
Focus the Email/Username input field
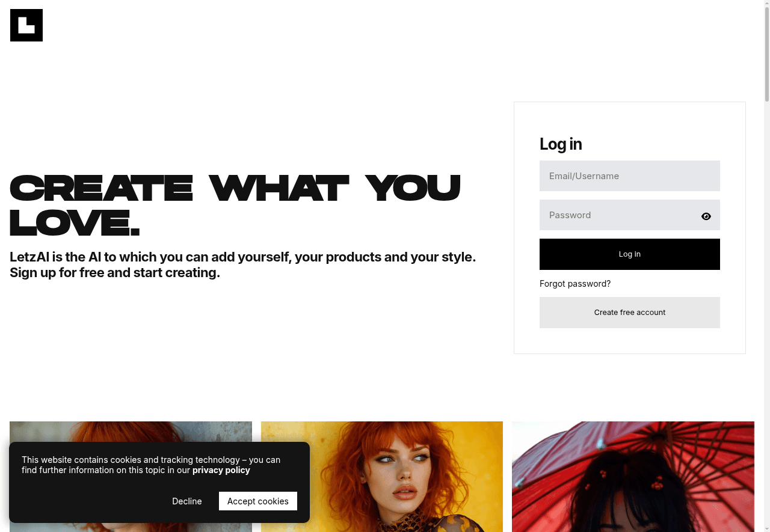click(x=629, y=176)
